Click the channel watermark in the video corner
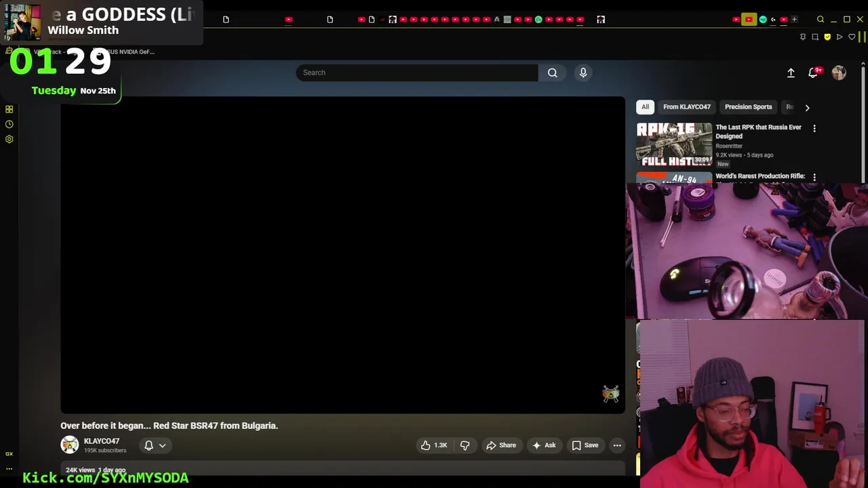This screenshot has width=868, height=488. pos(610,394)
